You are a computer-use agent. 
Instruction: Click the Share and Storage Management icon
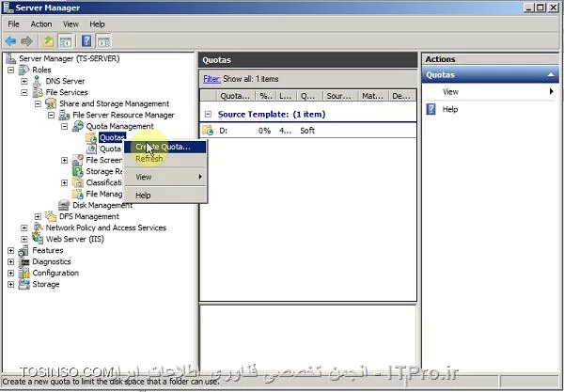[51, 103]
